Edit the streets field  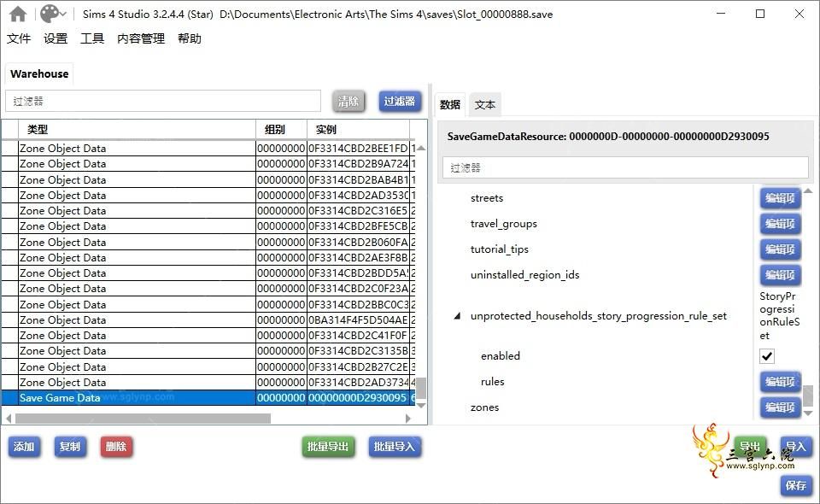pyautogui.click(x=780, y=198)
